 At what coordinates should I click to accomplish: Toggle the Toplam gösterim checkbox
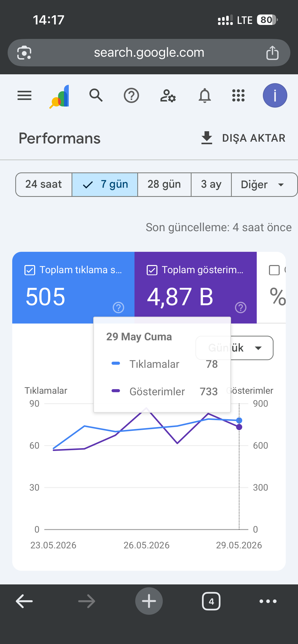(152, 270)
